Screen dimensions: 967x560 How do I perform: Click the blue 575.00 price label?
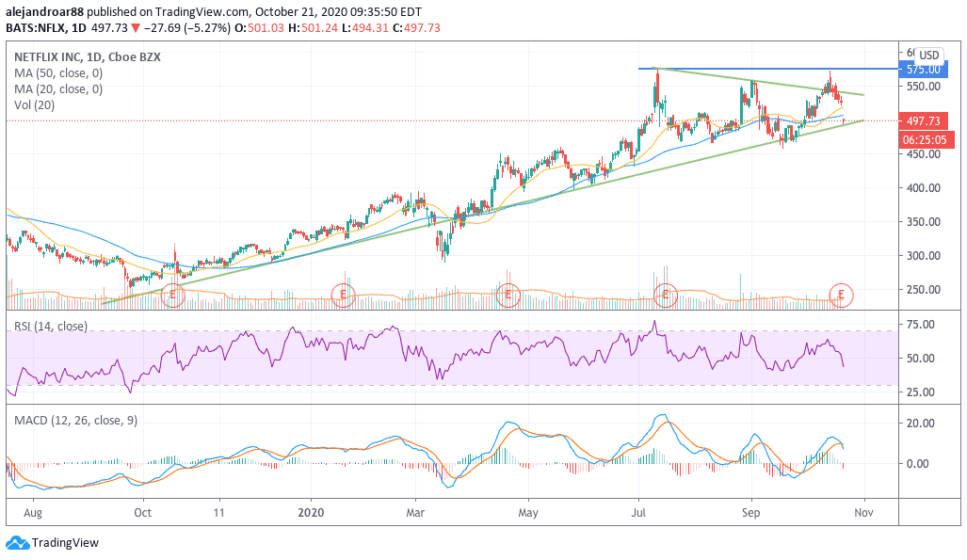tap(923, 69)
